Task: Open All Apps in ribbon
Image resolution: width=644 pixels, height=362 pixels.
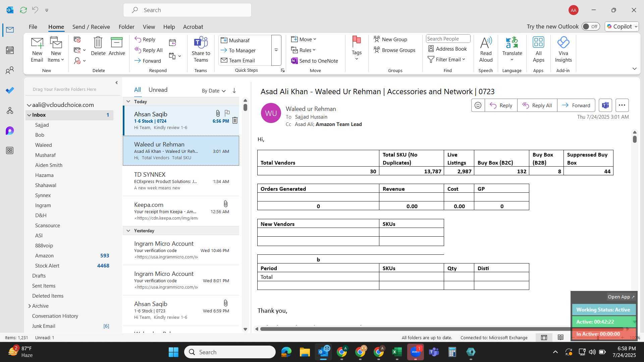Action: click(538, 50)
